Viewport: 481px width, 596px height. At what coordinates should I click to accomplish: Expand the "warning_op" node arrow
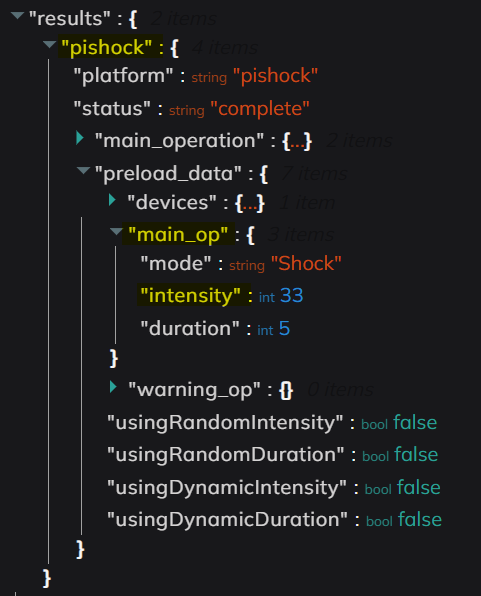(113, 387)
